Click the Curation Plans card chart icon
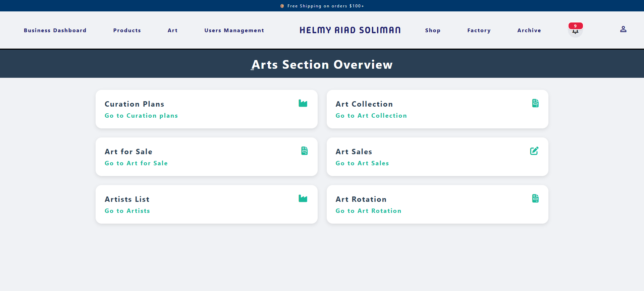Screen dimensions: 644x291 tap(303, 103)
